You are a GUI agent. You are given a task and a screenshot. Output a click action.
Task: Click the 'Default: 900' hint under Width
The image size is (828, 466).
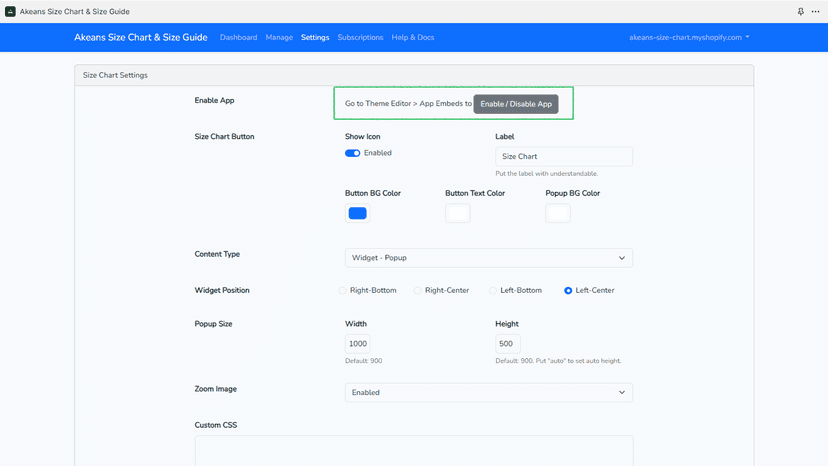coord(363,361)
